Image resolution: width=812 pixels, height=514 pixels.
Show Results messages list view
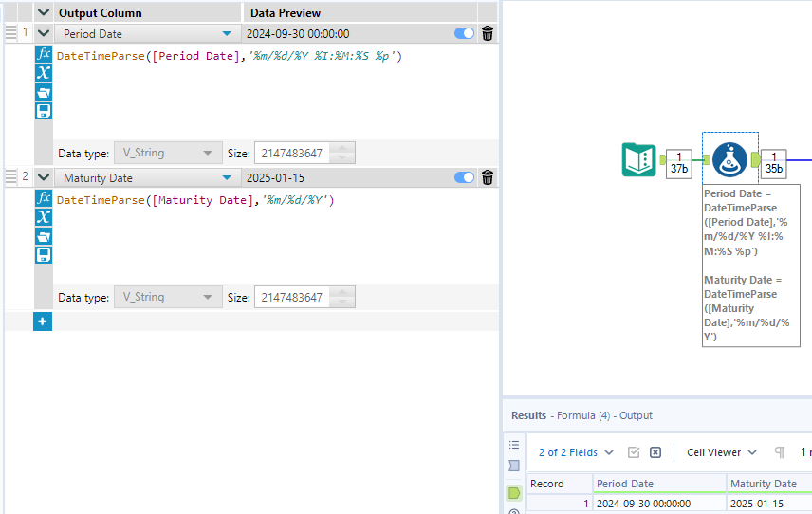tap(514, 445)
